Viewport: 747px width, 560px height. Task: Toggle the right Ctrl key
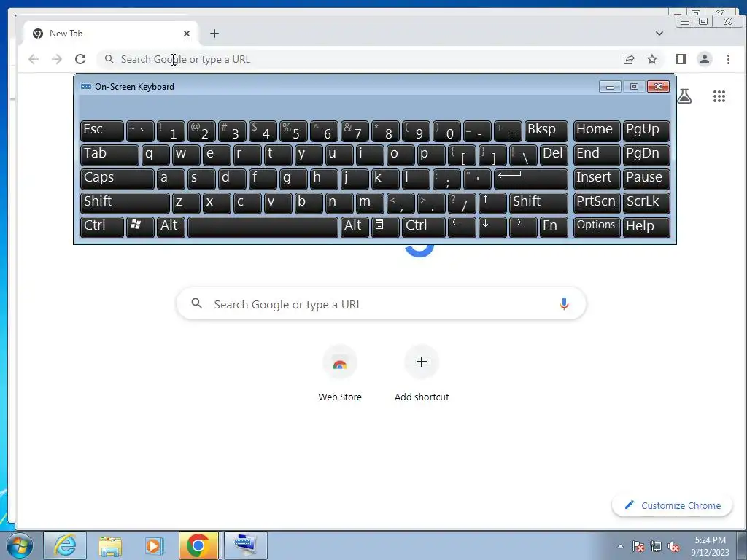(x=424, y=227)
